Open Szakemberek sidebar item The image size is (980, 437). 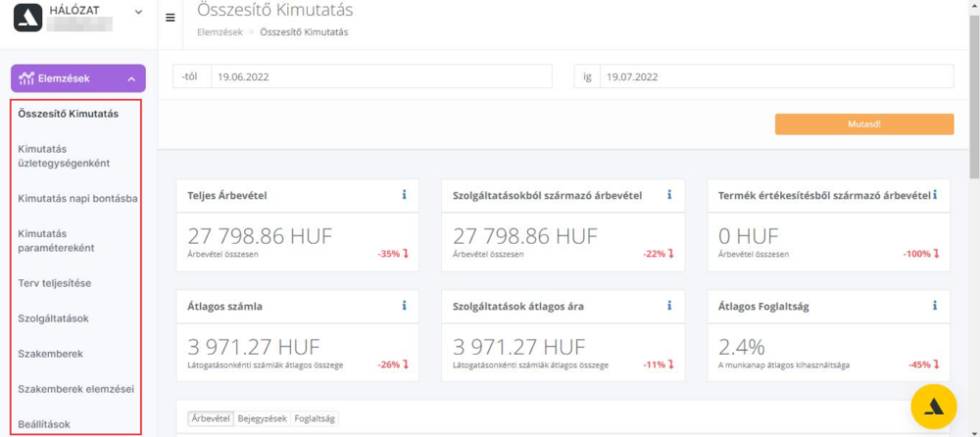pyautogui.click(x=51, y=354)
